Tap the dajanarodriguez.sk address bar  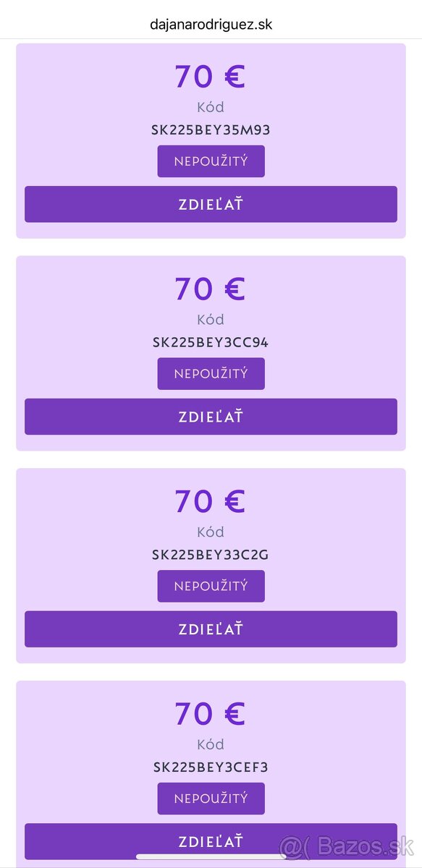tap(211, 24)
